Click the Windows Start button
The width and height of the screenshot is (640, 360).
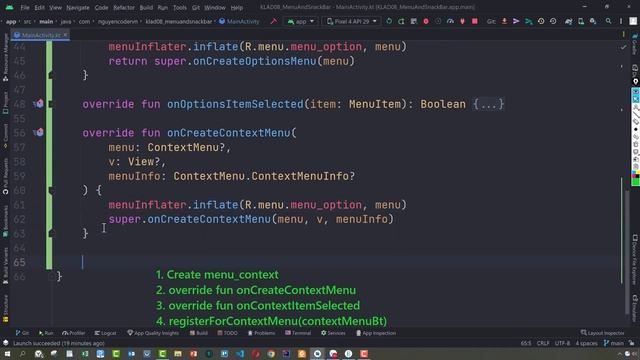pos(7,353)
